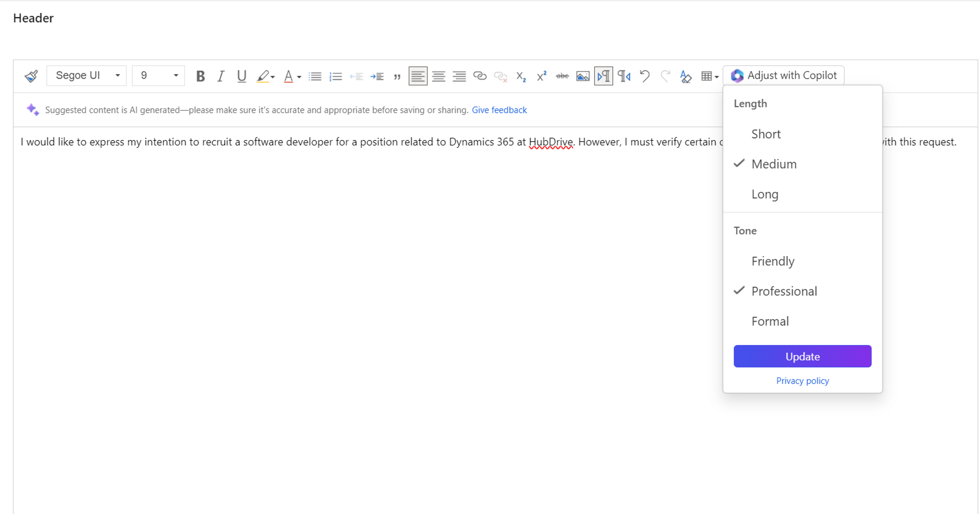Click the Tone section heading
Image resolution: width=980 pixels, height=514 pixels.
coord(745,231)
